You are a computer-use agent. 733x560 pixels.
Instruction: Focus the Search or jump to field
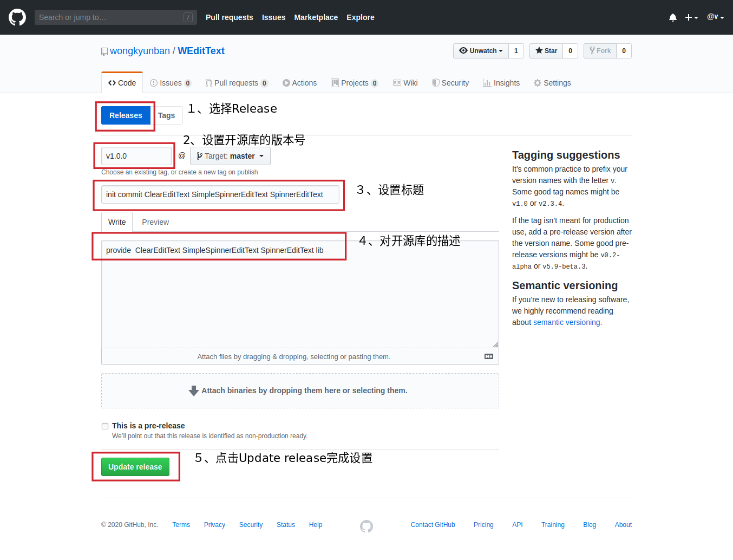(115, 17)
